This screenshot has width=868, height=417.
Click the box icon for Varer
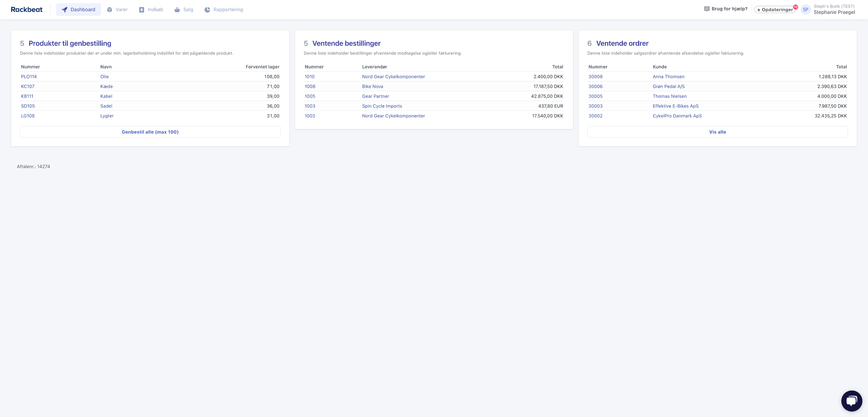(110, 9)
